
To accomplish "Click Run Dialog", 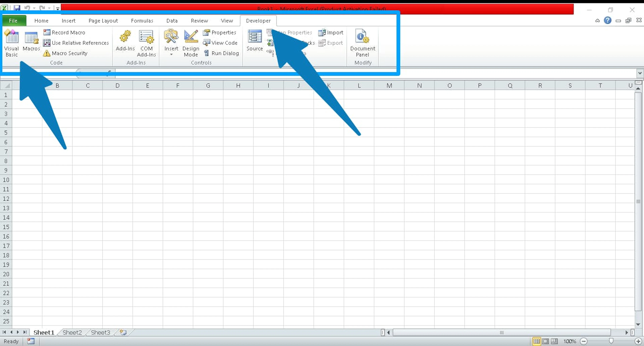I will point(221,53).
